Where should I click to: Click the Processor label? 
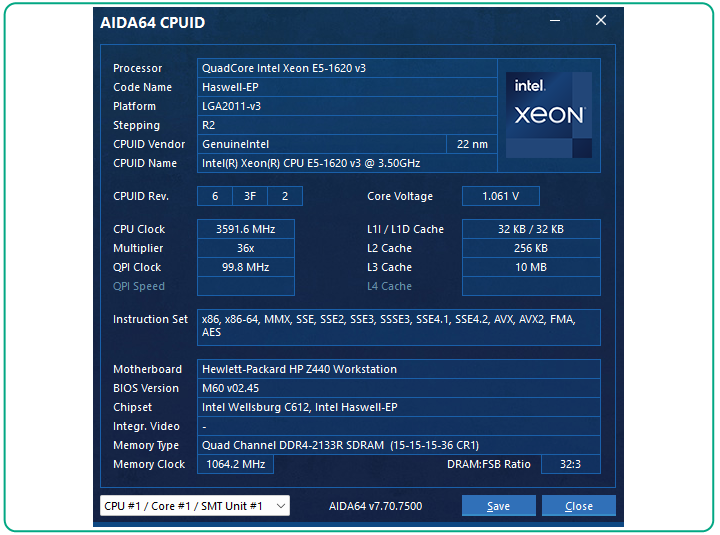click(137, 68)
